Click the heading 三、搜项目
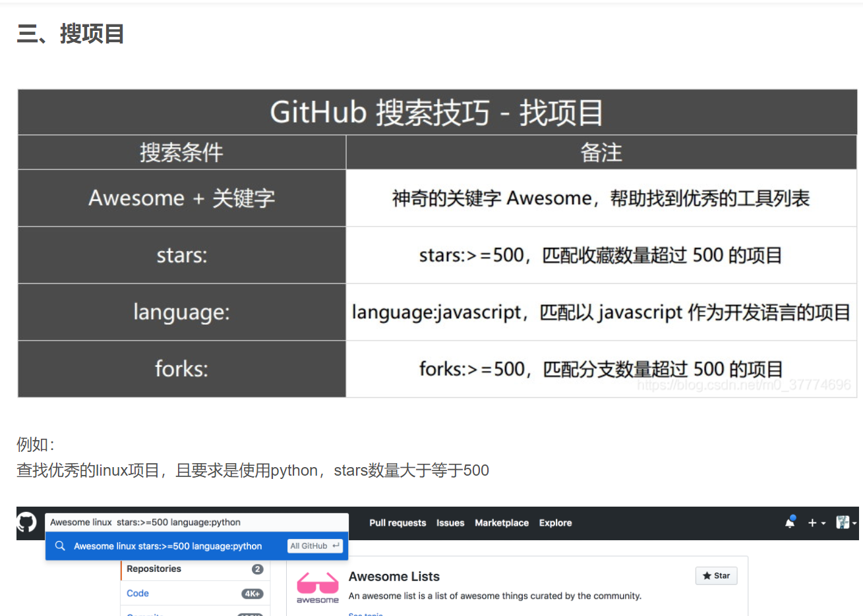This screenshot has height=616, width=863. tap(70, 34)
